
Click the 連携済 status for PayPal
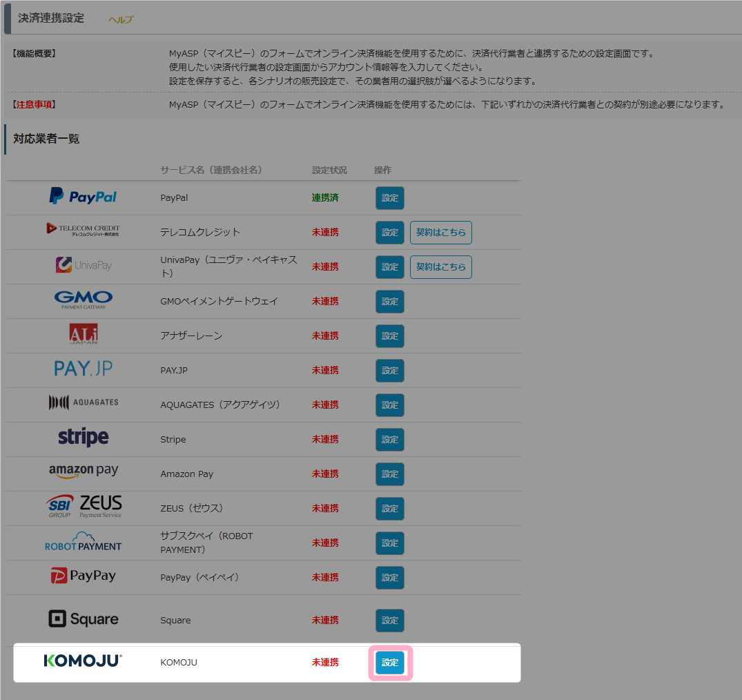click(325, 198)
